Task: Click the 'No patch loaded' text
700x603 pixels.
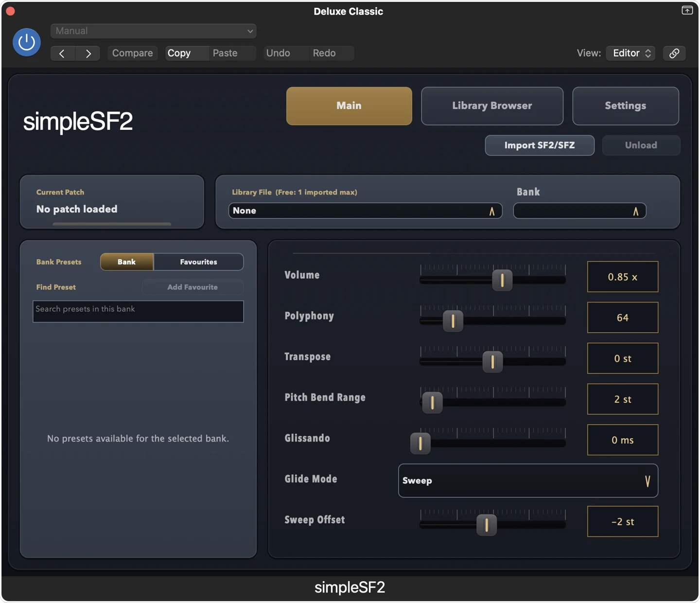Action: [x=77, y=209]
